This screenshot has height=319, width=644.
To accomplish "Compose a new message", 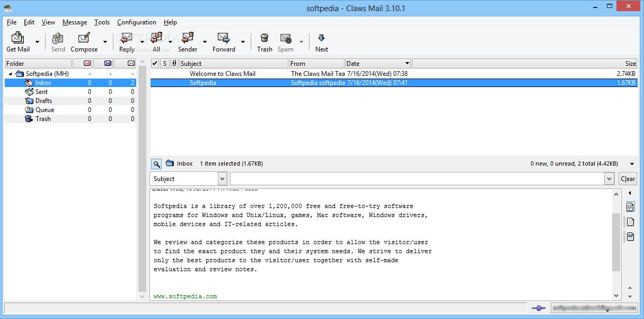I will (x=84, y=42).
